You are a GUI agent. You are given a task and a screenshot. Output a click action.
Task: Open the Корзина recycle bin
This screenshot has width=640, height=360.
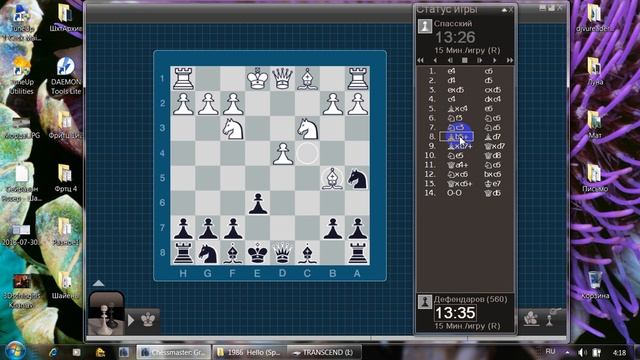(595, 285)
